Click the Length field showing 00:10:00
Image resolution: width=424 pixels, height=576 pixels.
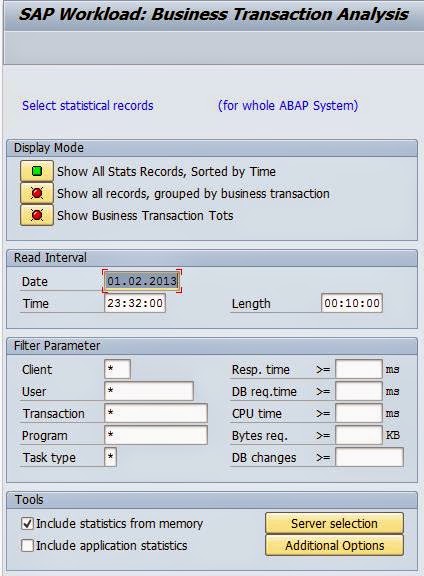(352, 303)
